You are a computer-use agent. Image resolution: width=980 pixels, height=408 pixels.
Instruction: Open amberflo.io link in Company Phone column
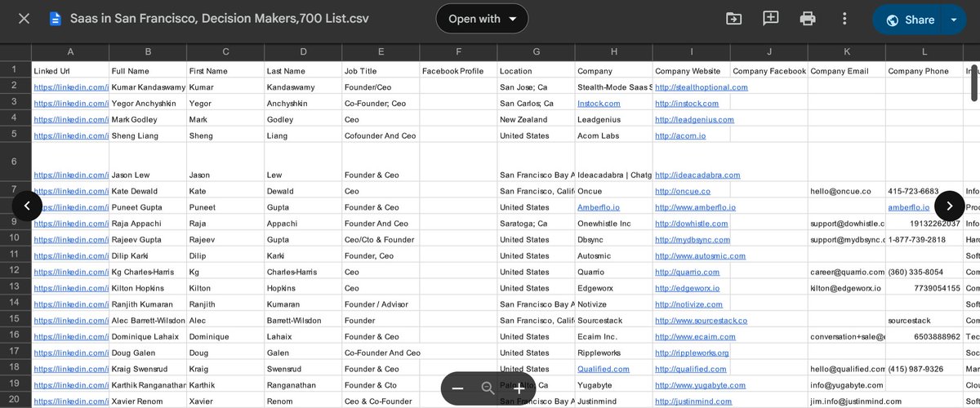[909, 207]
